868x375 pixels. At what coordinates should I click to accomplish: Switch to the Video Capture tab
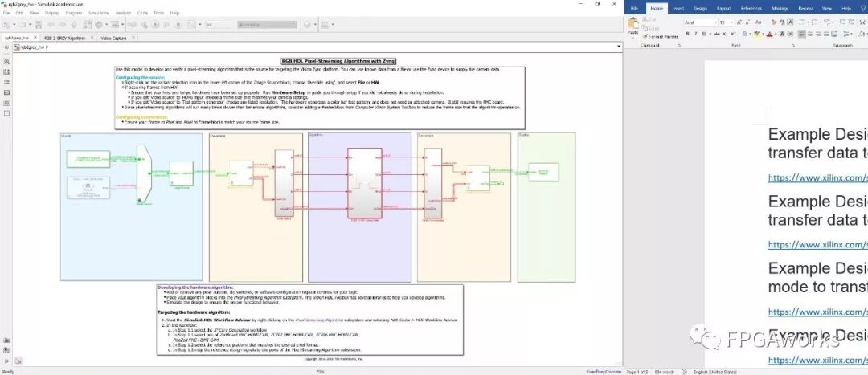click(x=112, y=37)
